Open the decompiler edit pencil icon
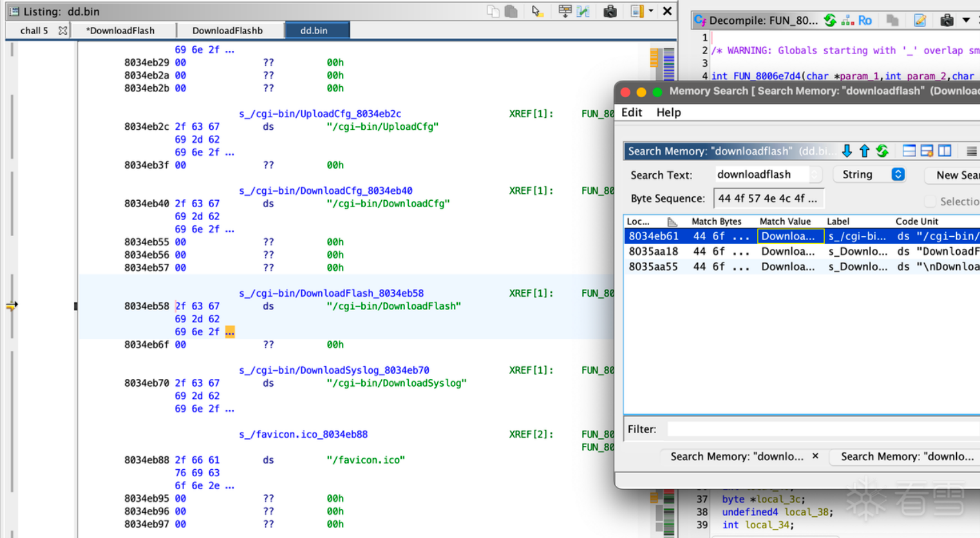The image size is (980, 538). tap(920, 21)
